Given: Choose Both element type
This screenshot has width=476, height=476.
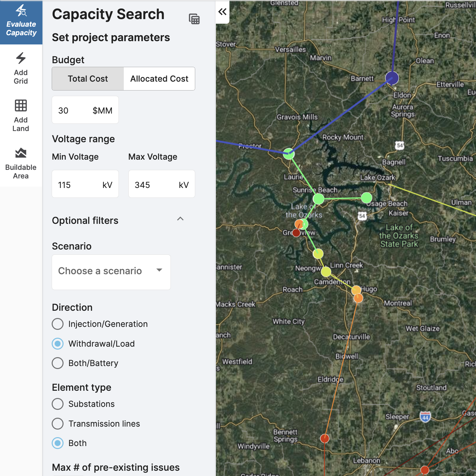Looking at the screenshot, I should (x=58, y=443).
